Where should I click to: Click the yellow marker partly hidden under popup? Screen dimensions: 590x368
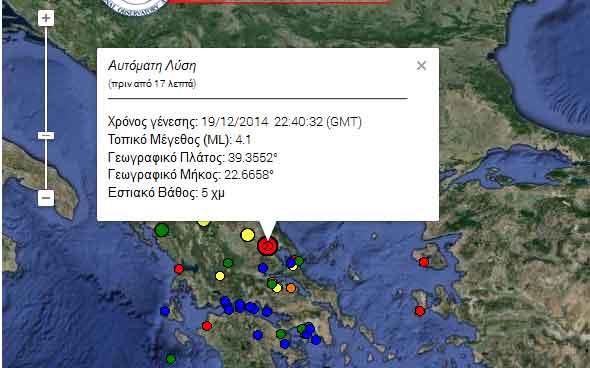[204, 223]
